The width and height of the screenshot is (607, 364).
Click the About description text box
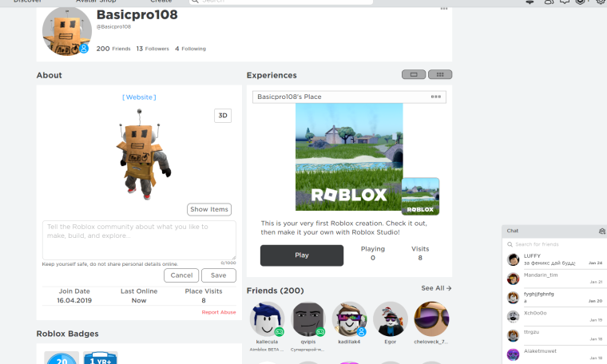pyautogui.click(x=139, y=239)
